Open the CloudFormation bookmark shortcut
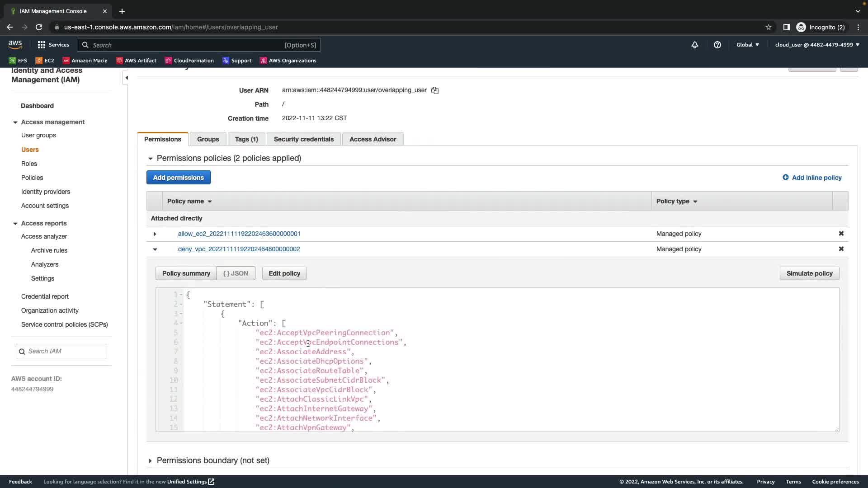Screen dimensions: 868x488 coord(189,61)
